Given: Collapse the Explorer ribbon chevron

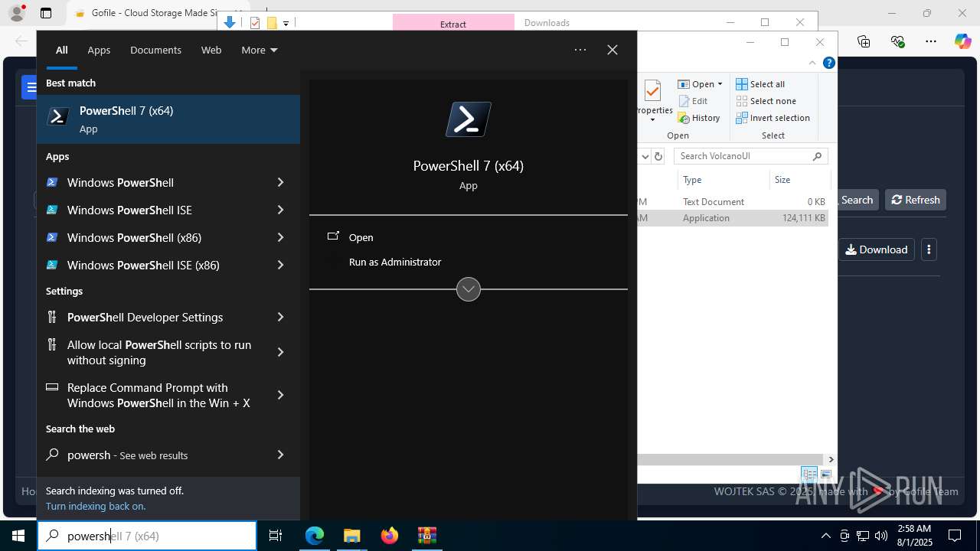Looking at the screenshot, I should 812,63.
